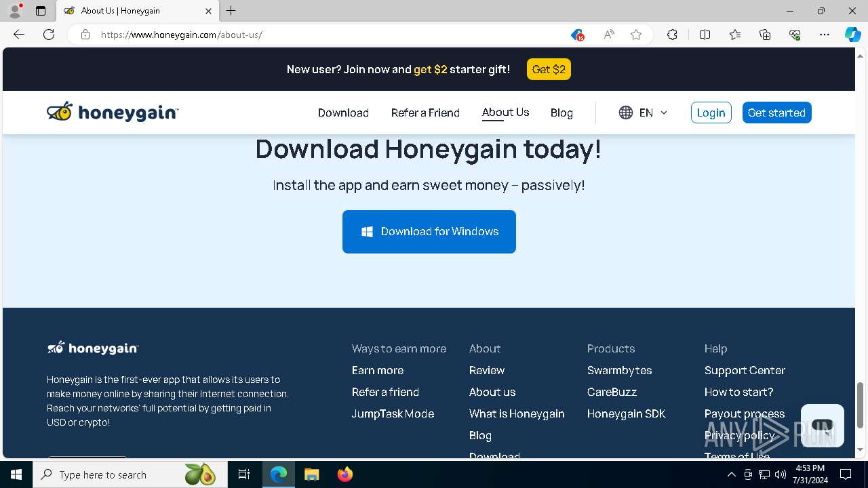
Task: Add page to favorites star icon
Action: [636, 35]
